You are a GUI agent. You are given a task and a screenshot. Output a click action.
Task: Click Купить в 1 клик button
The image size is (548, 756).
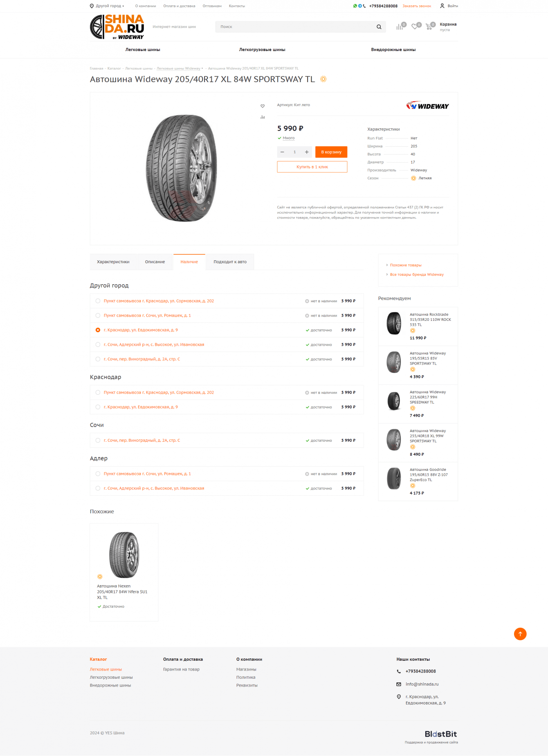point(312,167)
